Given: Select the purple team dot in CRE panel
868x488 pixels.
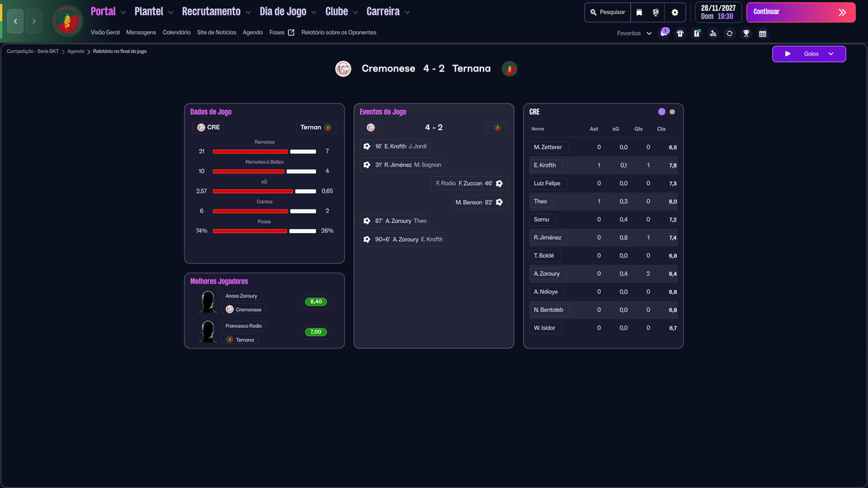Looking at the screenshot, I should [662, 112].
